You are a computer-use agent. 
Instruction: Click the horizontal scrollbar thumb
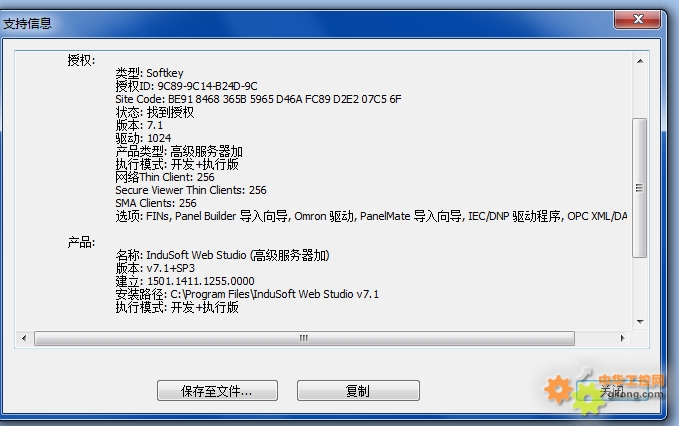click(x=304, y=338)
